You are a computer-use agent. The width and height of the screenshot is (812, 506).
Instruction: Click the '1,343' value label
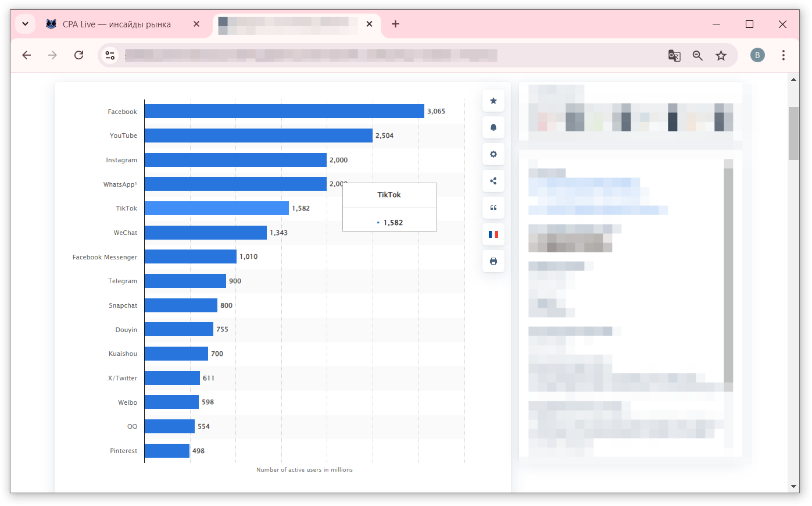click(x=278, y=233)
